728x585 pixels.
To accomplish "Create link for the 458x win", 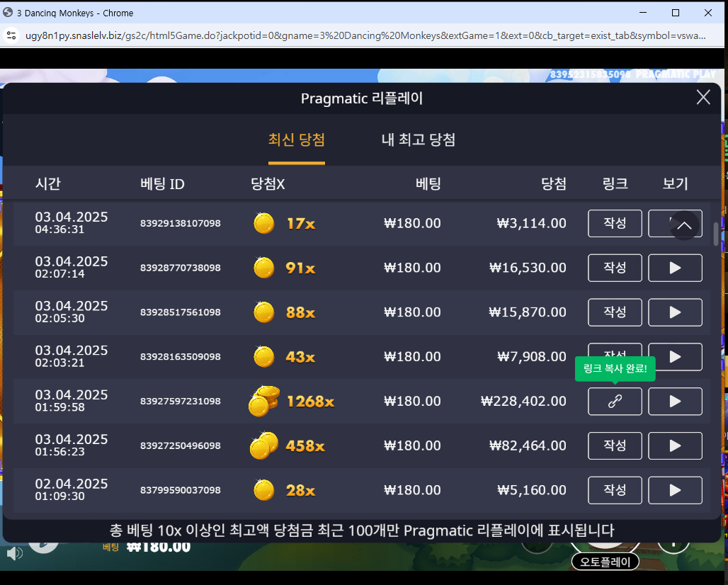I will 615,445.
